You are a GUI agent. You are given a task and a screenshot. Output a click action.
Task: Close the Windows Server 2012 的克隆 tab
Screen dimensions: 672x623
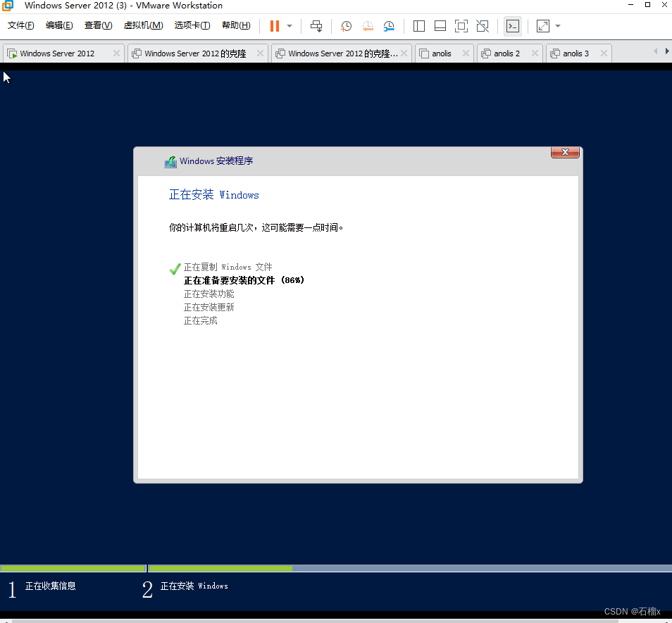[260, 53]
